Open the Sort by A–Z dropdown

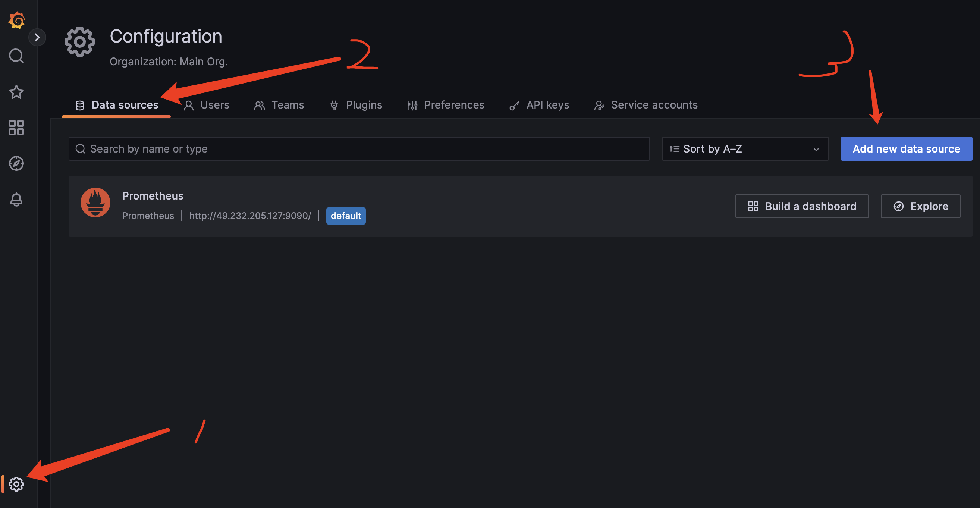coord(745,149)
